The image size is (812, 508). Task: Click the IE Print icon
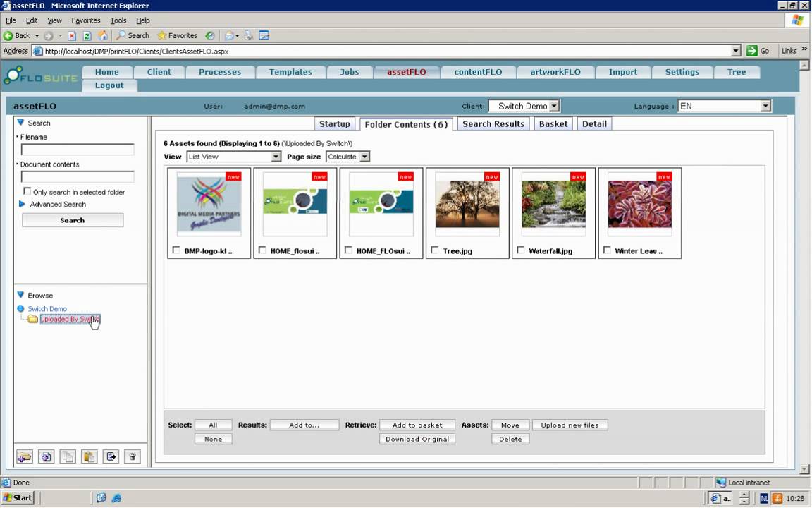pos(249,36)
